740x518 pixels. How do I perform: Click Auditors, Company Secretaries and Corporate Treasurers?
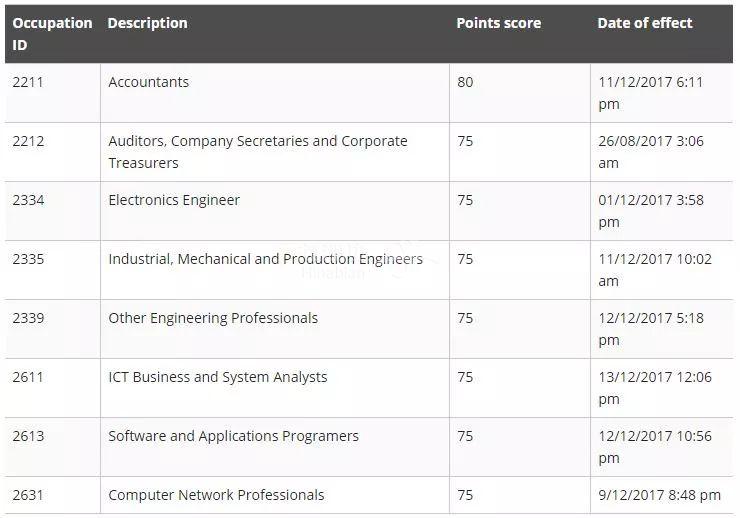(258, 152)
